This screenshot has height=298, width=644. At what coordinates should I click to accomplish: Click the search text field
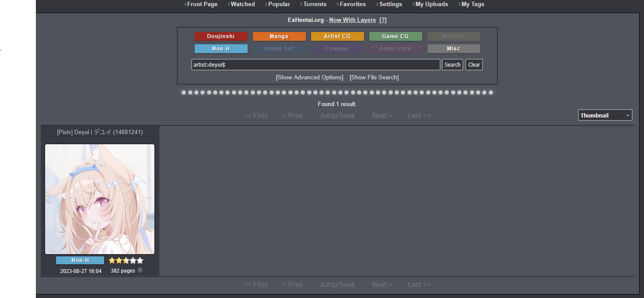315,64
